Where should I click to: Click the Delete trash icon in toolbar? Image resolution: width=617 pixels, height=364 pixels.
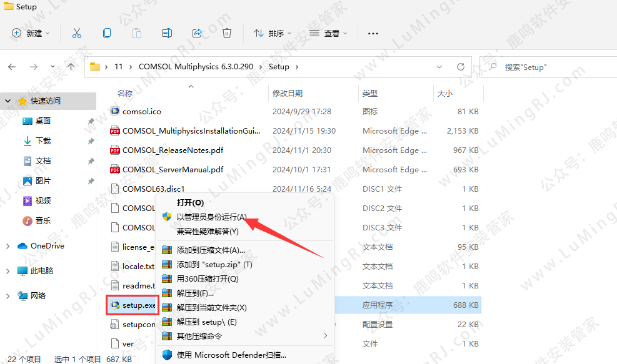click(x=227, y=33)
